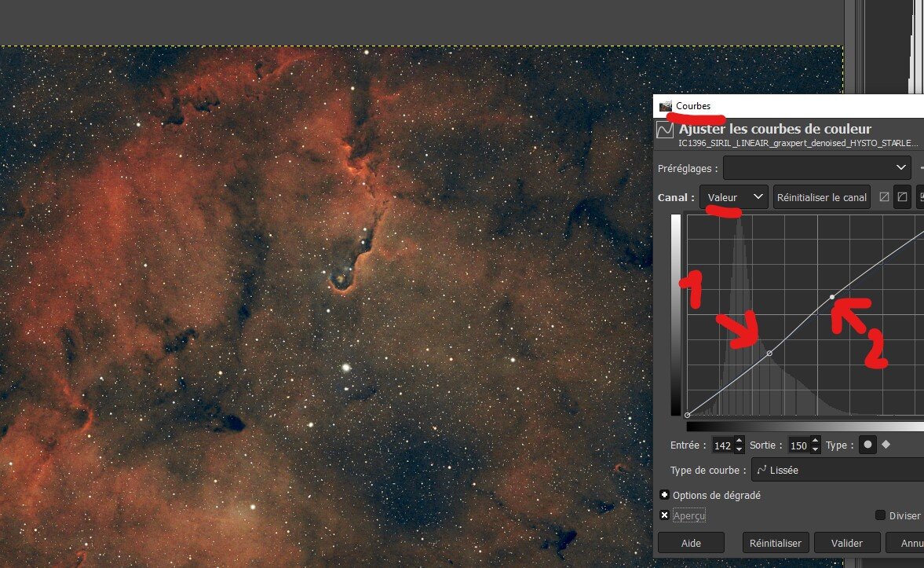Screen dimensions: 924x568
Task: Click the Entrée input field showing 142
Action: 722,445
